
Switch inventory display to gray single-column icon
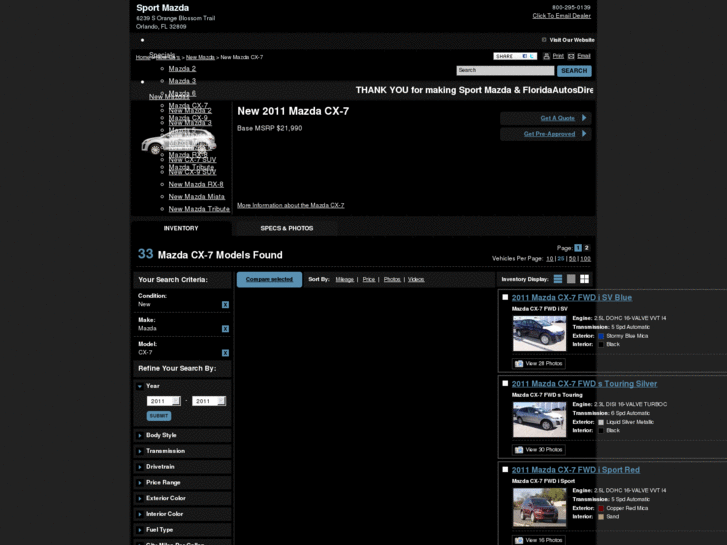pyautogui.click(x=571, y=279)
